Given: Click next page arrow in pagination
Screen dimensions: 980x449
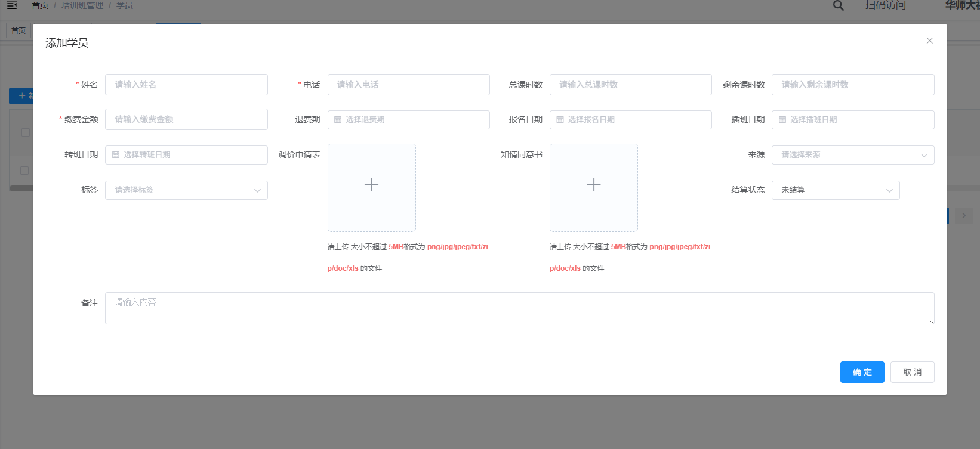Looking at the screenshot, I should (x=964, y=216).
